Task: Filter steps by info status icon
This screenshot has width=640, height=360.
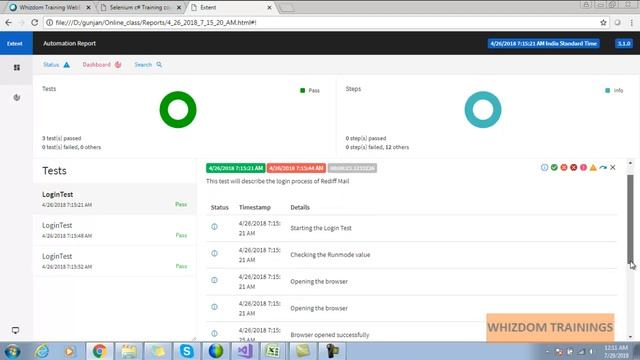Action: pyautogui.click(x=544, y=167)
